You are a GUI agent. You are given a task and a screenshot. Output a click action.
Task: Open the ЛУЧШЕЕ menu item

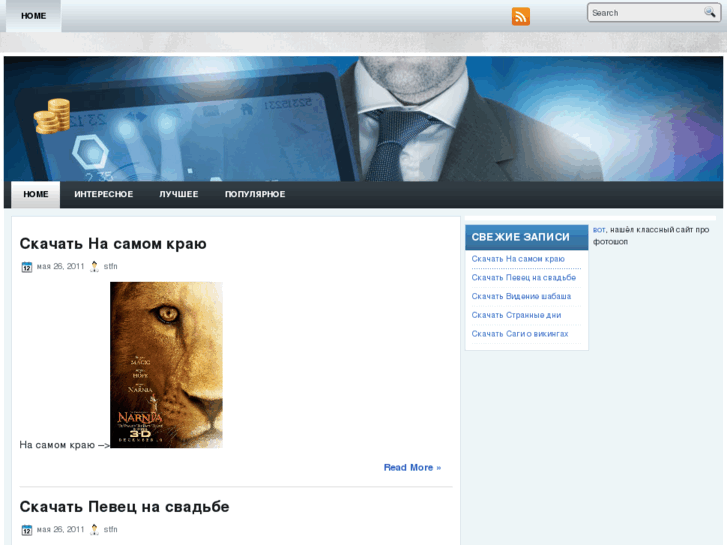179,194
